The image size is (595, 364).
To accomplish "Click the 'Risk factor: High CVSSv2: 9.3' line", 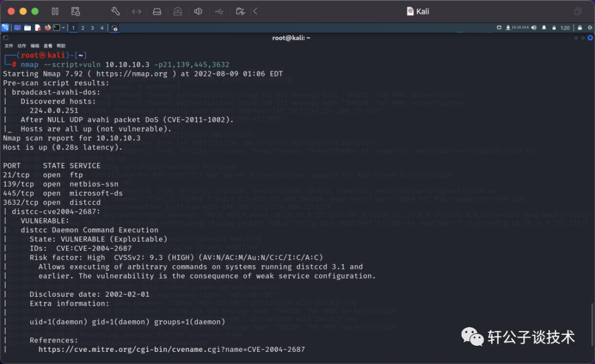I will coord(176,258).
